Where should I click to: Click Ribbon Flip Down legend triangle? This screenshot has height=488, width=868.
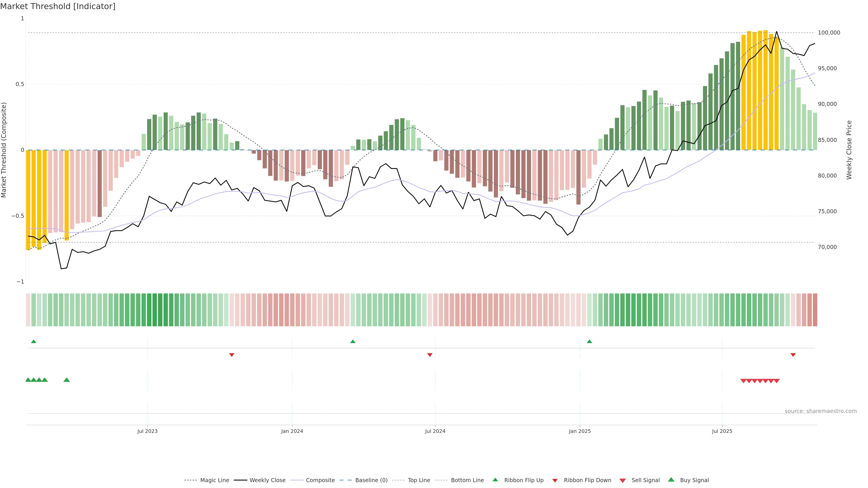pos(555,481)
